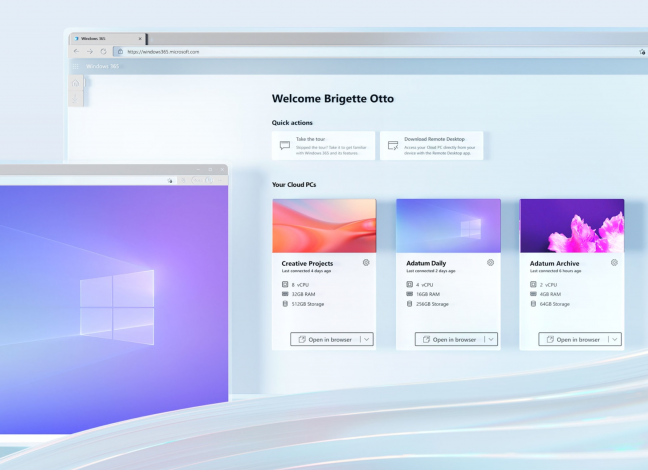Image resolution: width=648 pixels, height=470 pixels.
Task: Open the profile icon in the front window
Action: [209, 181]
